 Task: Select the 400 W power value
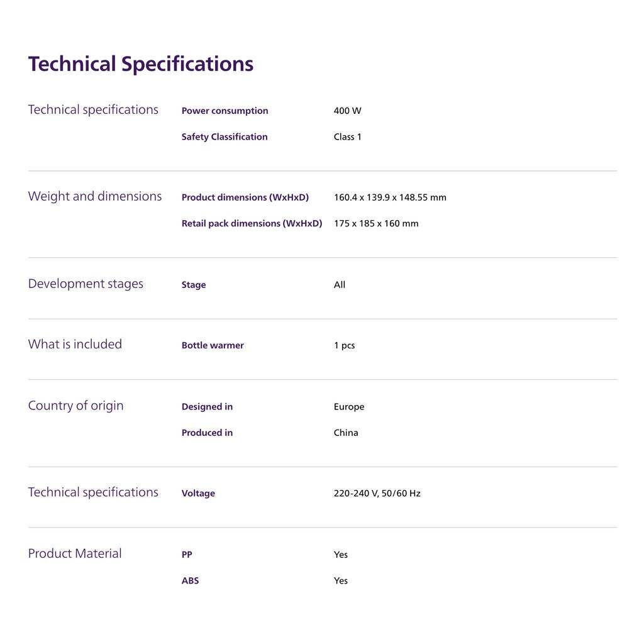[x=347, y=111]
